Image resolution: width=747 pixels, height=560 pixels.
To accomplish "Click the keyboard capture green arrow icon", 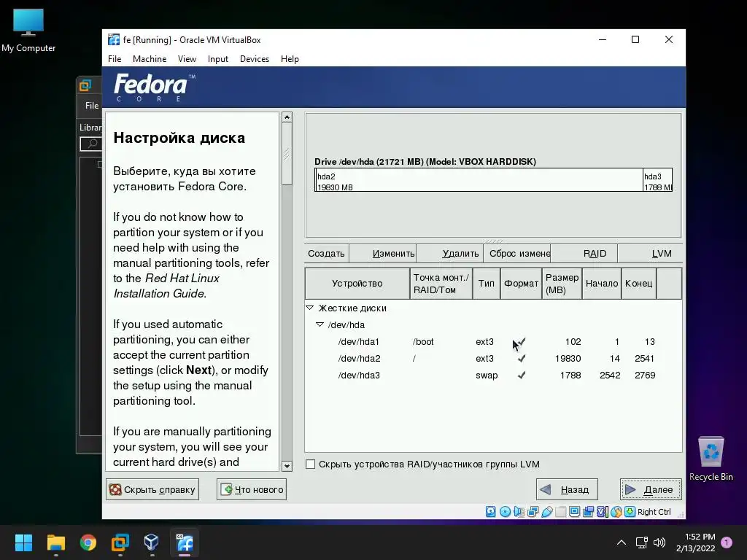I will point(630,511).
